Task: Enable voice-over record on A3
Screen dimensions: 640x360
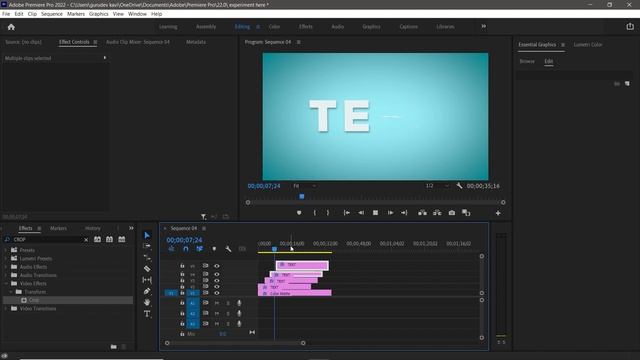Action: point(239,324)
